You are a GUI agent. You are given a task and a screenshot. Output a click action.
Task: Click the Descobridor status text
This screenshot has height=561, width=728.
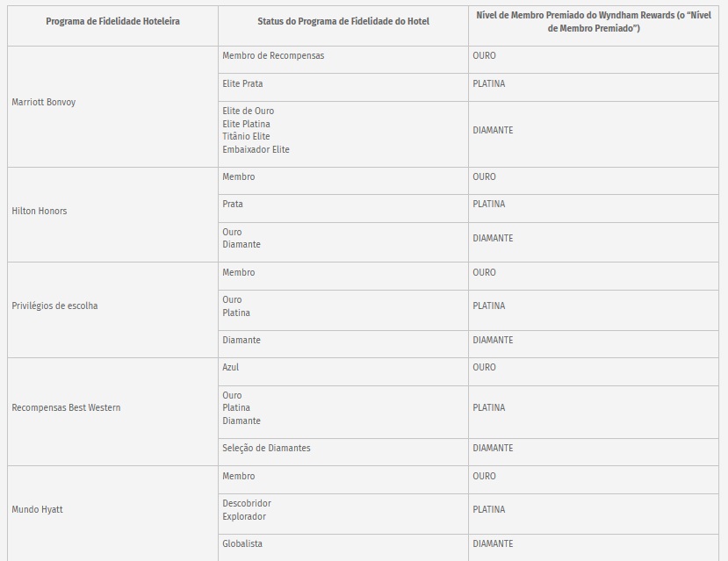(247, 504)
